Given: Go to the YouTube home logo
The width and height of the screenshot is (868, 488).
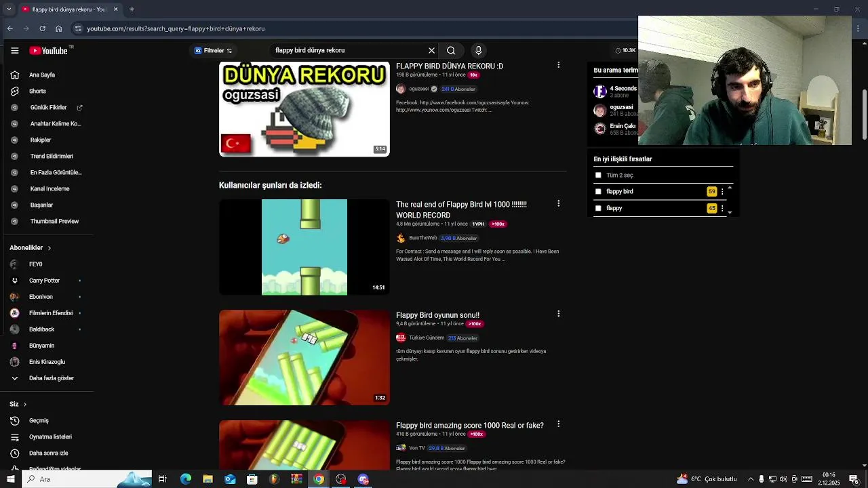Looking at the screenshot, I should [x=49, y=51].
